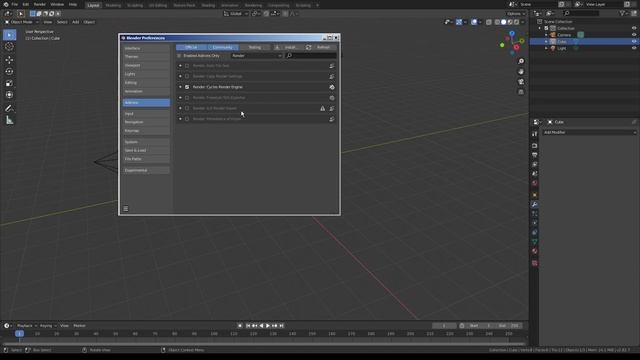This screenshot has height=360, width=640.
Task: Hide the Cube using its eye icon
Action: pyautogui.click(x=634, y=41)
